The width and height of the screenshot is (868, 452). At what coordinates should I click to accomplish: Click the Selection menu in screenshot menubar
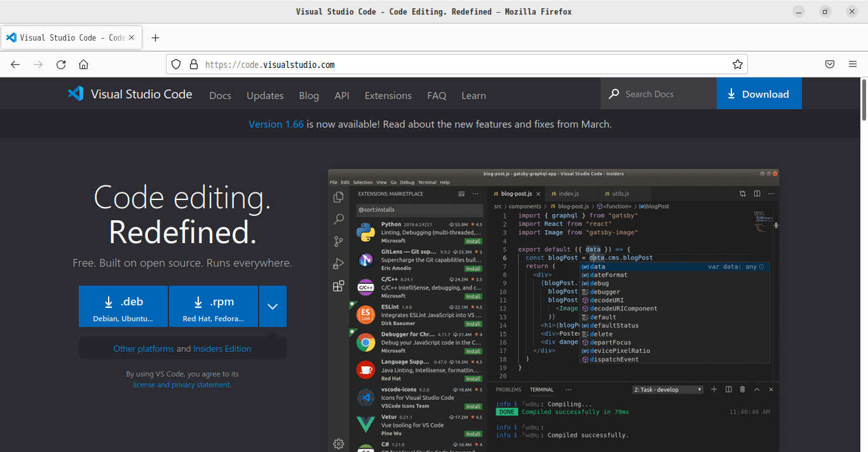pyautogui.click(x=363, y=182)
